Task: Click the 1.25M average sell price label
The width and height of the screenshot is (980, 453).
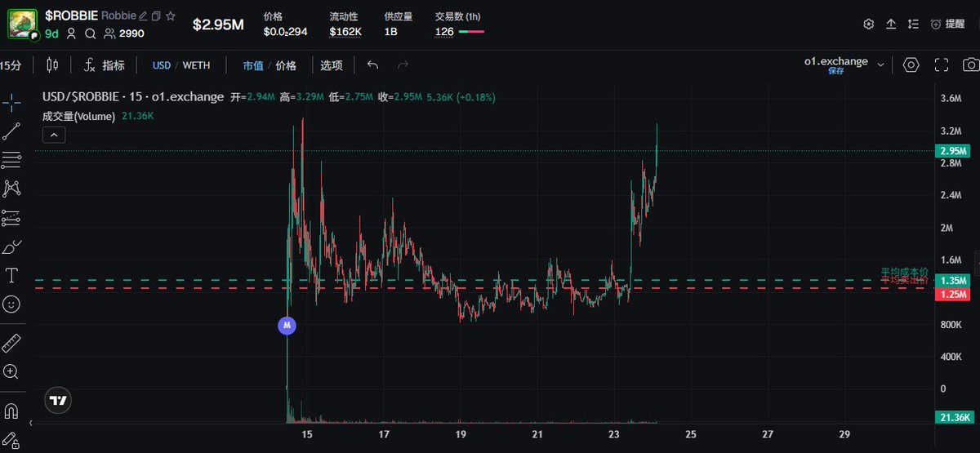Action: tap(952, 293)
